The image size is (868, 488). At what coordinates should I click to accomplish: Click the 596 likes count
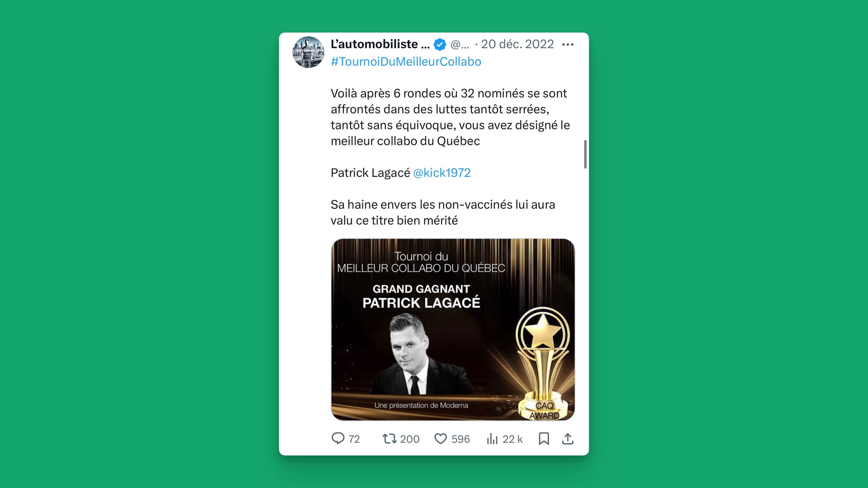point(460,439)
